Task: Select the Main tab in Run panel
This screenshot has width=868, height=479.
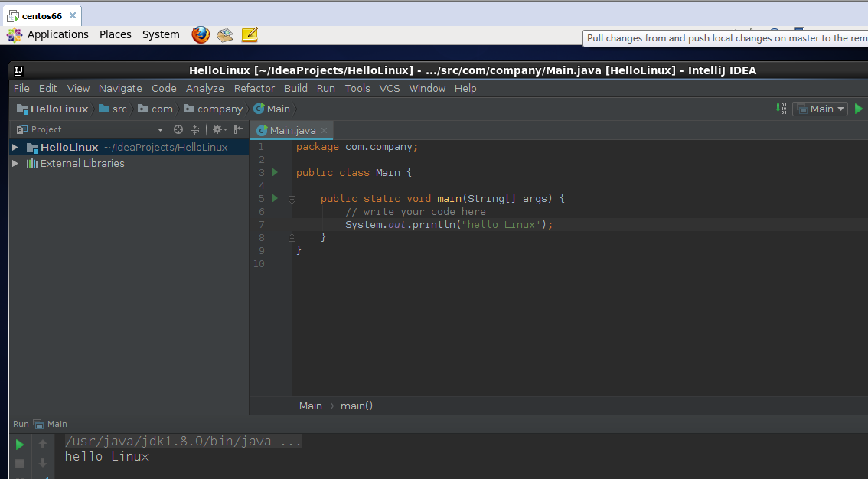Action: pos(51,424)
